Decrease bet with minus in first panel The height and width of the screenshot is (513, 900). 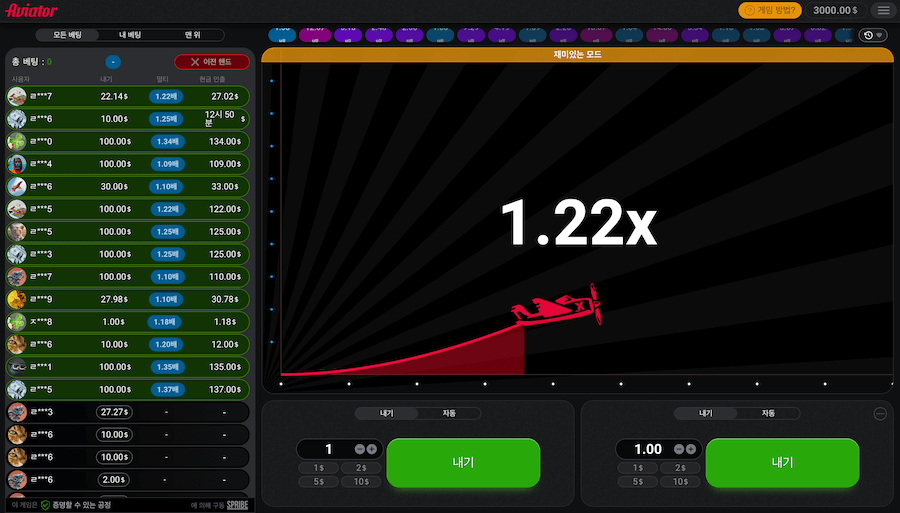[359, 449]
